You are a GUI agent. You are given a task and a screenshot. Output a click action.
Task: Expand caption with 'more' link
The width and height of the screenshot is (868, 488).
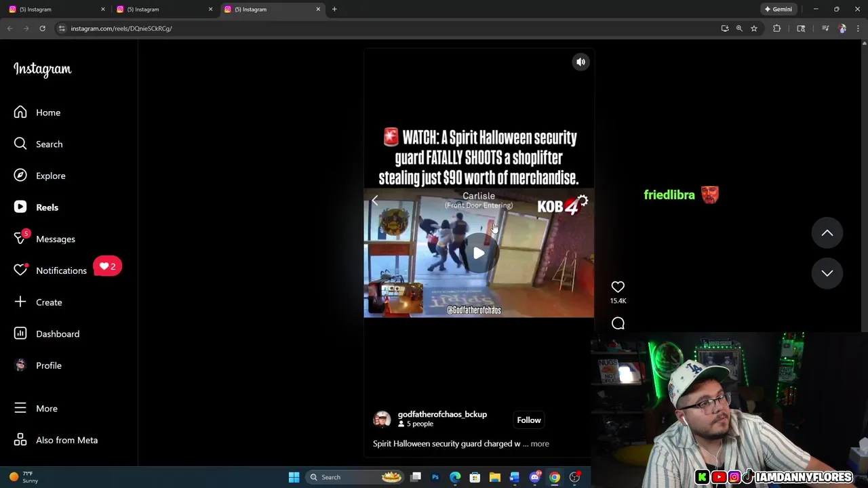[540, 444]
